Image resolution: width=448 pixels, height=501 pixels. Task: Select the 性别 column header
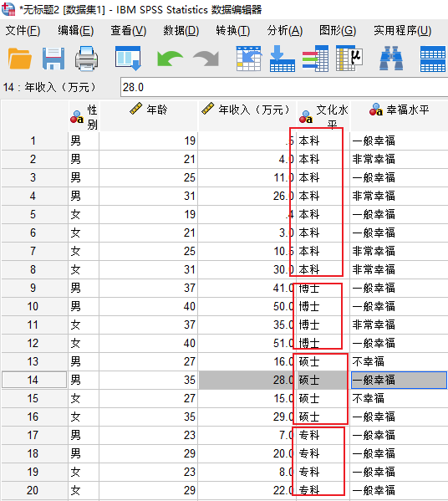(84, 116)
